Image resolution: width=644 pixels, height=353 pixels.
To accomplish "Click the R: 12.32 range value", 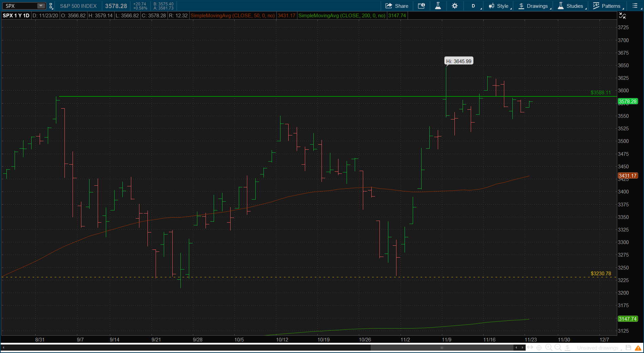I will pos(178,16).
